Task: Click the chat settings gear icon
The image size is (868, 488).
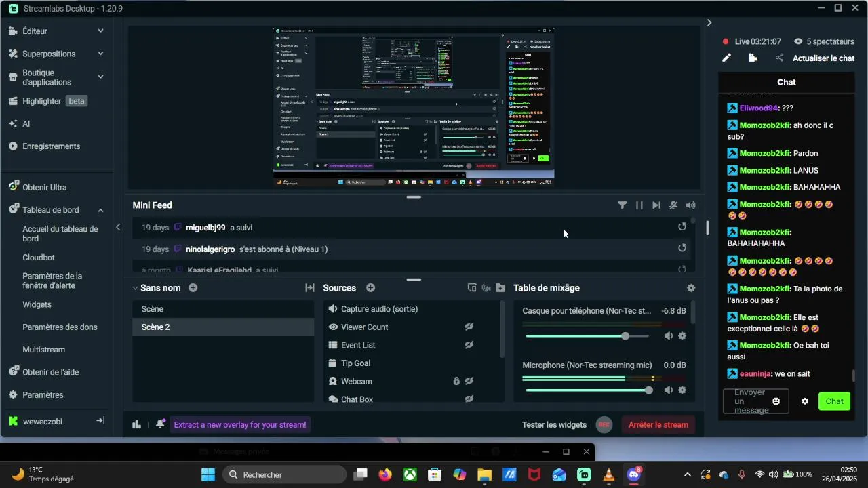Action: (x=805, y=401)
